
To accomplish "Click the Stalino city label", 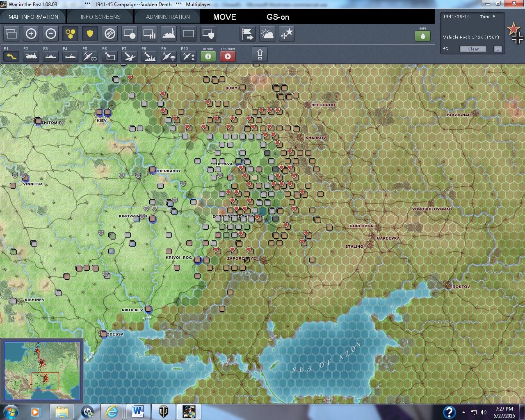I will (x=354, y=247).
